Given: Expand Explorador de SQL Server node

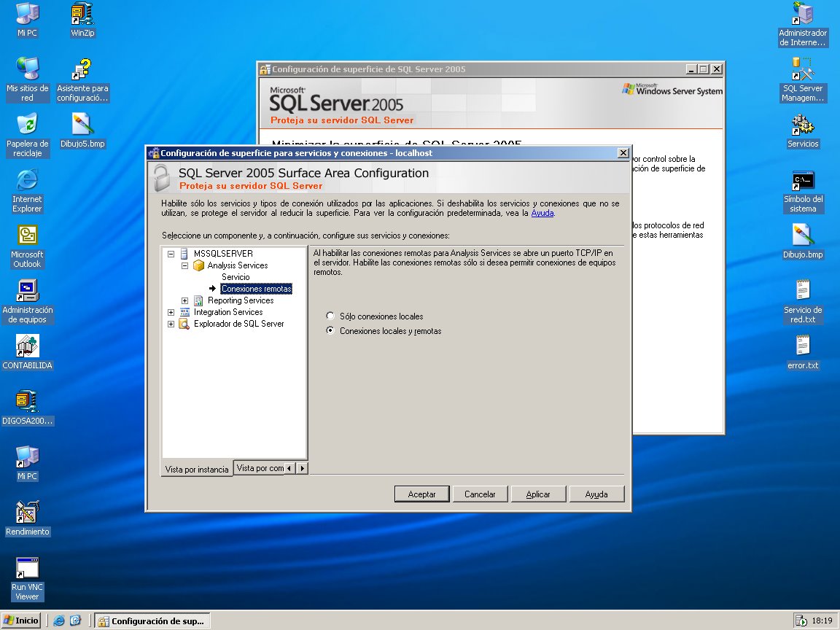Looking at the screenshot, I should pyautogui.click(x=171, y=324).
